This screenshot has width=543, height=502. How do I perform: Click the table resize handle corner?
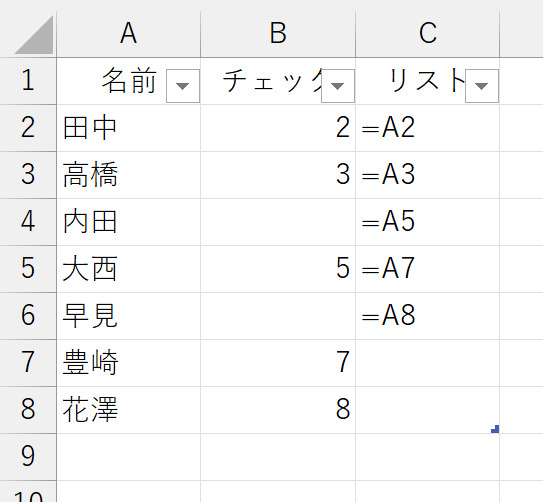coord(495,429)
